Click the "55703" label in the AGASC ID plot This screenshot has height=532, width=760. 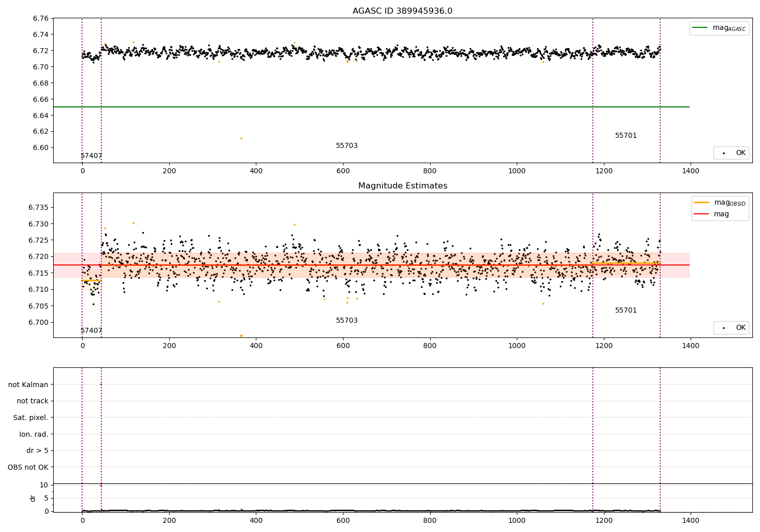[x=347, y=146]
